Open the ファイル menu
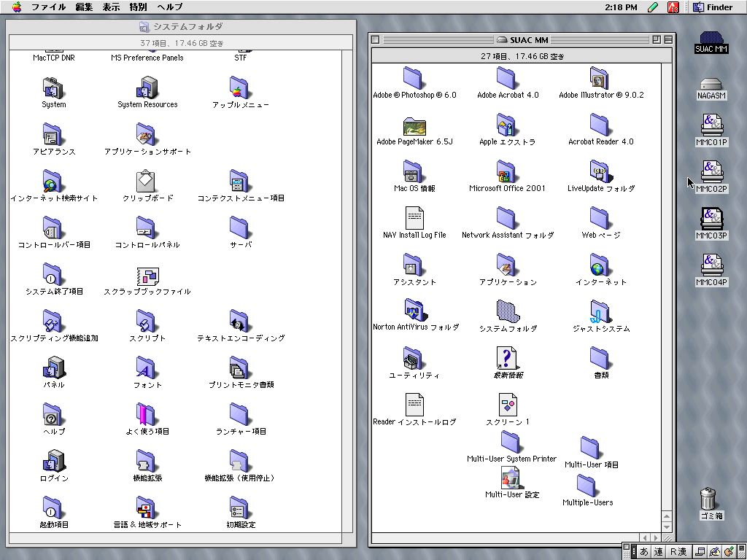Screen dimensions: 747x560 coord(48,7)
